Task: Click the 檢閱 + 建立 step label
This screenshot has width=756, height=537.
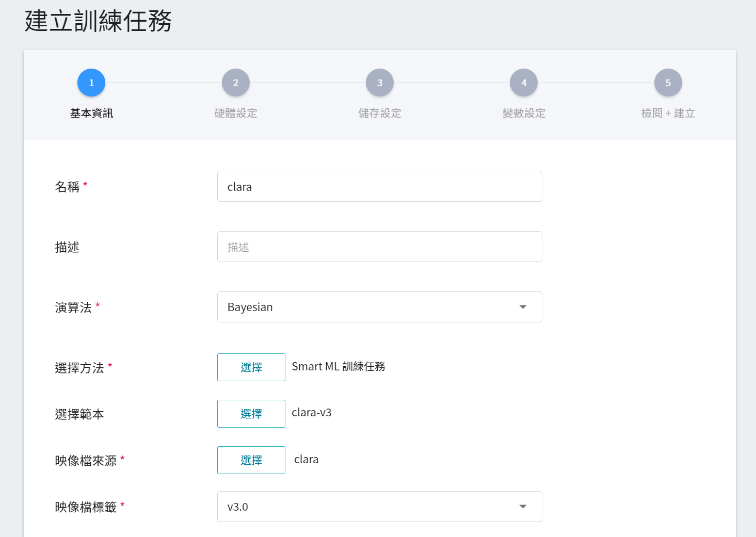Action: [668, 113]
